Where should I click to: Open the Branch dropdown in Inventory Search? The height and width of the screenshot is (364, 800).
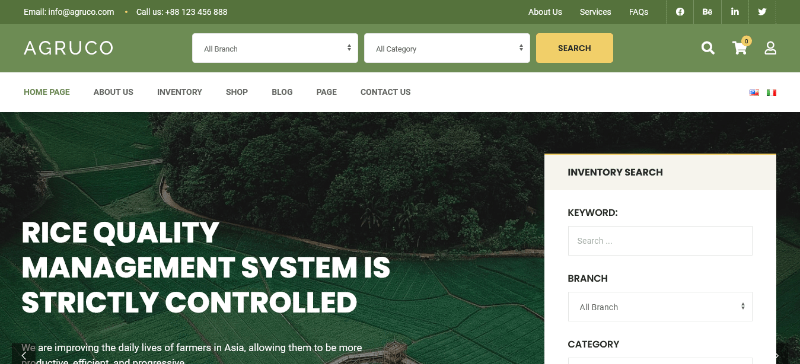coord(660,307)
